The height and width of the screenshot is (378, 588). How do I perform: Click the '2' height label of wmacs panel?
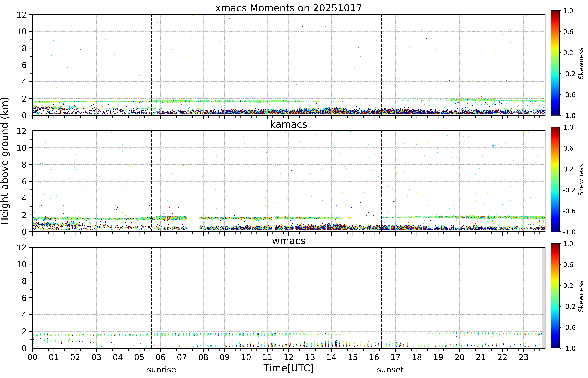(x=24, y=331)
